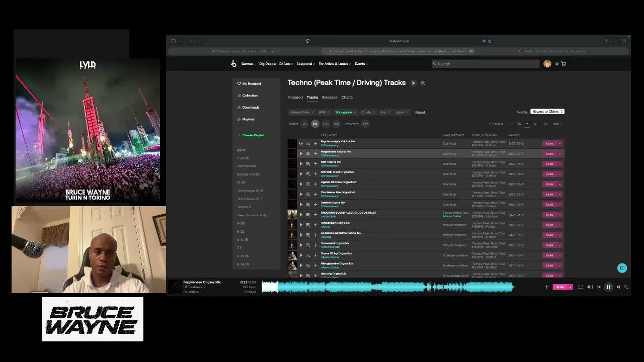Open the user profile avatar
The image size is (644, 362).
547,64
